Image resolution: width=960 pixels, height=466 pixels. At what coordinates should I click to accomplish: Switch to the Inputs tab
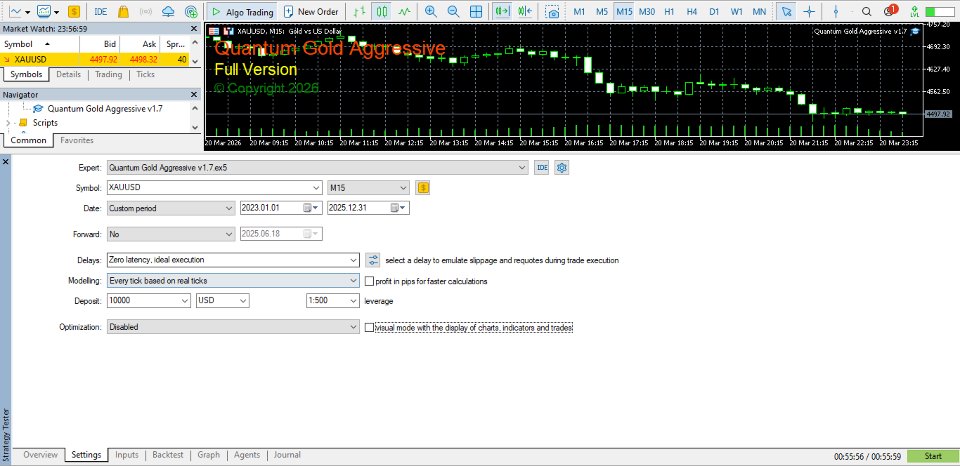point(127,455)
